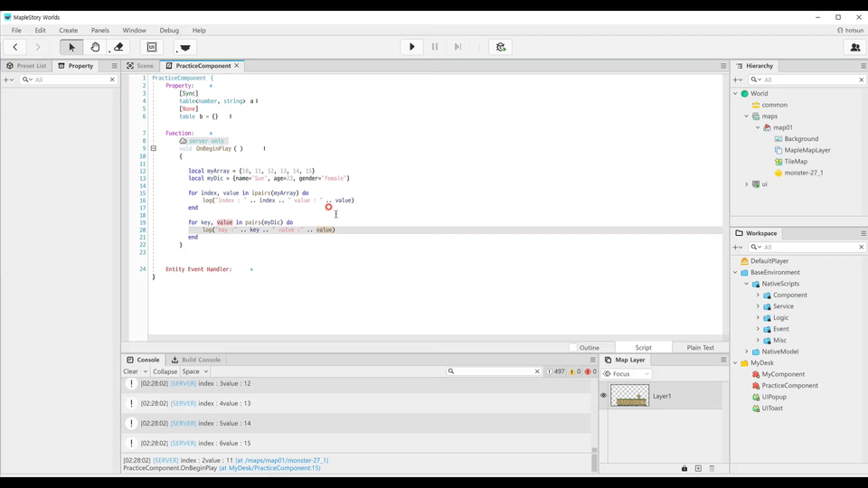Screen dimensions: 868x488
Task: Switch to Plain Text view
Action: [x=700, y=347]
